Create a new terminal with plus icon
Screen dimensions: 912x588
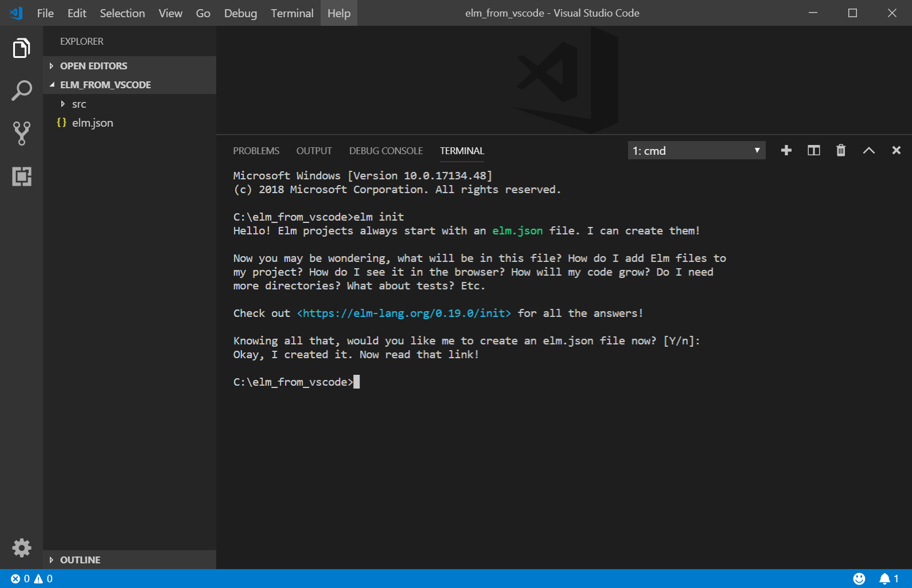coord(786,150)
